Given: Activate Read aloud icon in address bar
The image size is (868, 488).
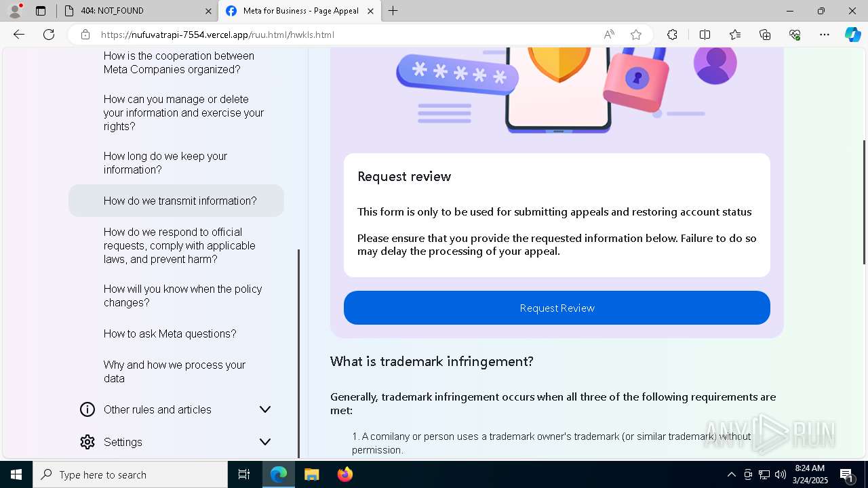Looking at the screenshot, I should tap(609, 35).
